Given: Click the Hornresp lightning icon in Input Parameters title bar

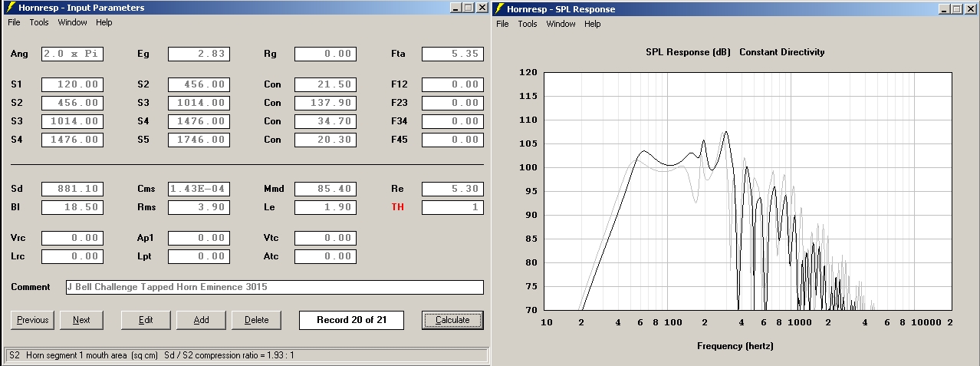Looking at the screenshot, I should pos(10,8).
